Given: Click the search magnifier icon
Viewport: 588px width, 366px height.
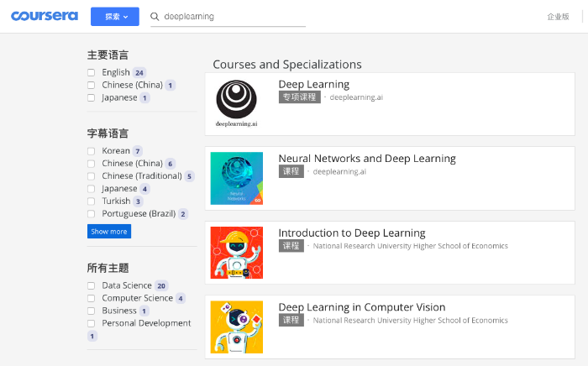Looking at the screenshot, I should click(155, 17).
